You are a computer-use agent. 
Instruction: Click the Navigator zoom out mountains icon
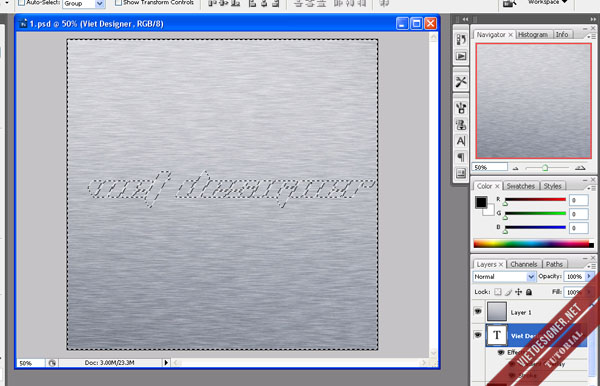(x=516, y=168)
